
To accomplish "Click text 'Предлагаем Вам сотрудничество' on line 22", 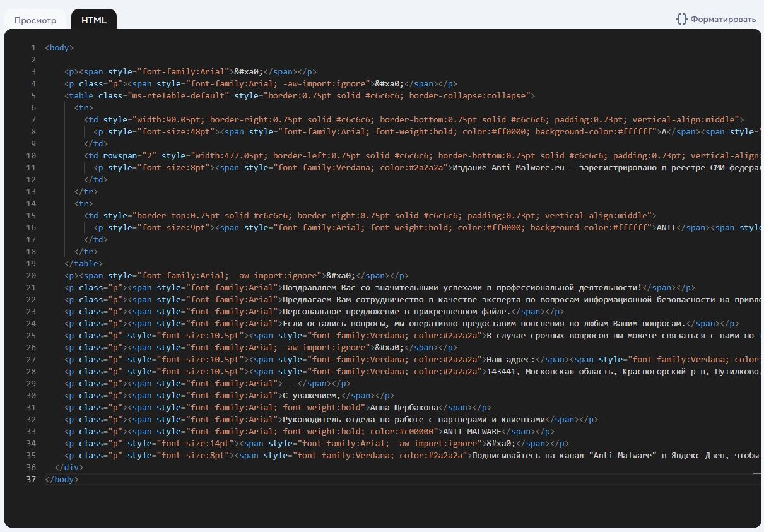I will [x=353, y=300].
